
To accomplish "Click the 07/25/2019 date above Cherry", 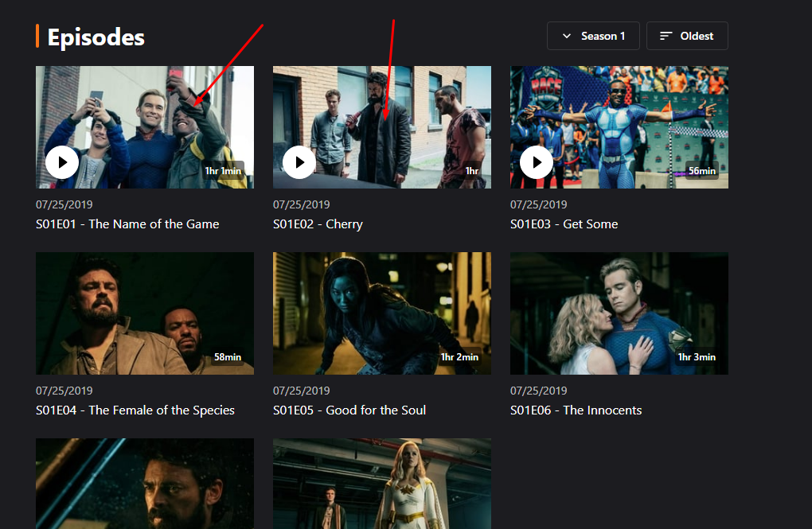I will pyautogui.click(x=302, y=204).
